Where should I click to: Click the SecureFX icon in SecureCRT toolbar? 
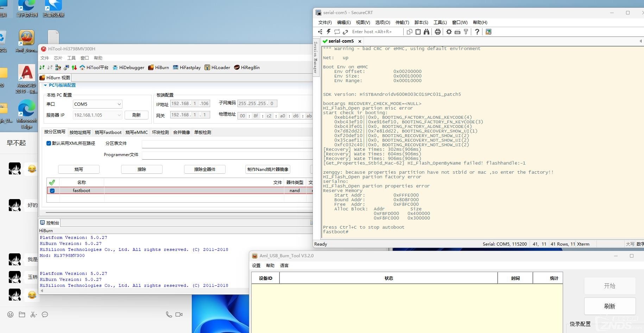point(488,32)
